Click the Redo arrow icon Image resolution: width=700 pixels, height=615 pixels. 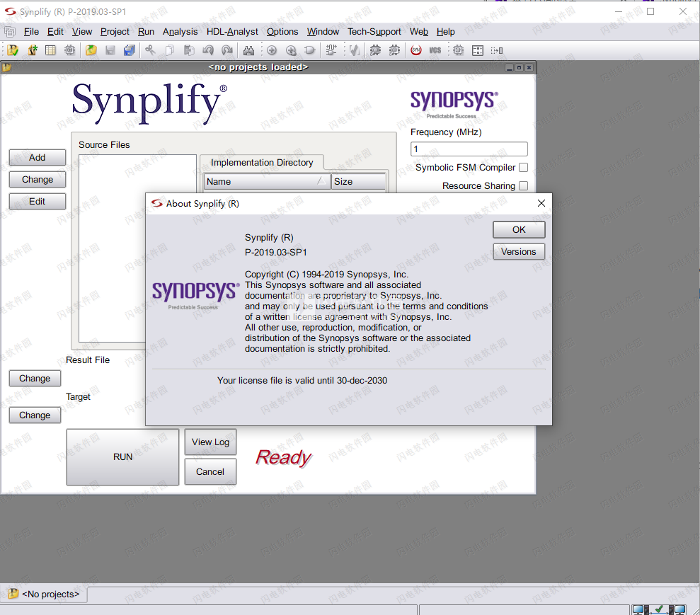click(227, 50)
